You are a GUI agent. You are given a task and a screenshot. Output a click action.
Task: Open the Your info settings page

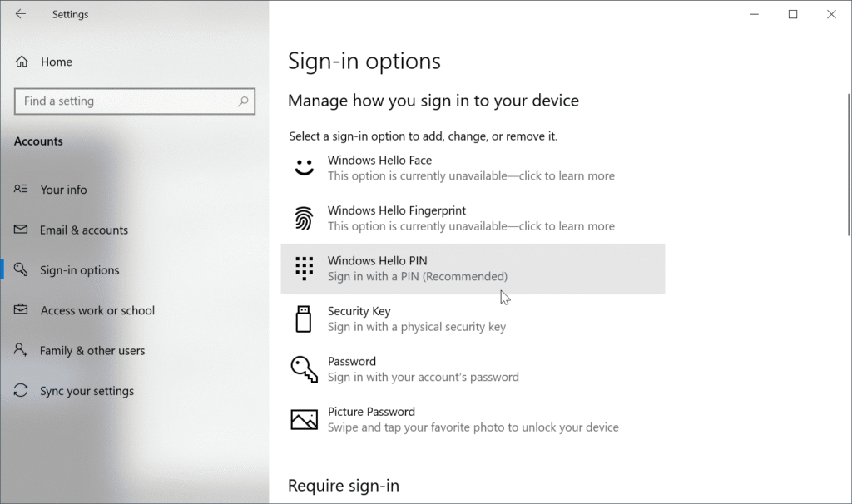(x=63, y=190)
